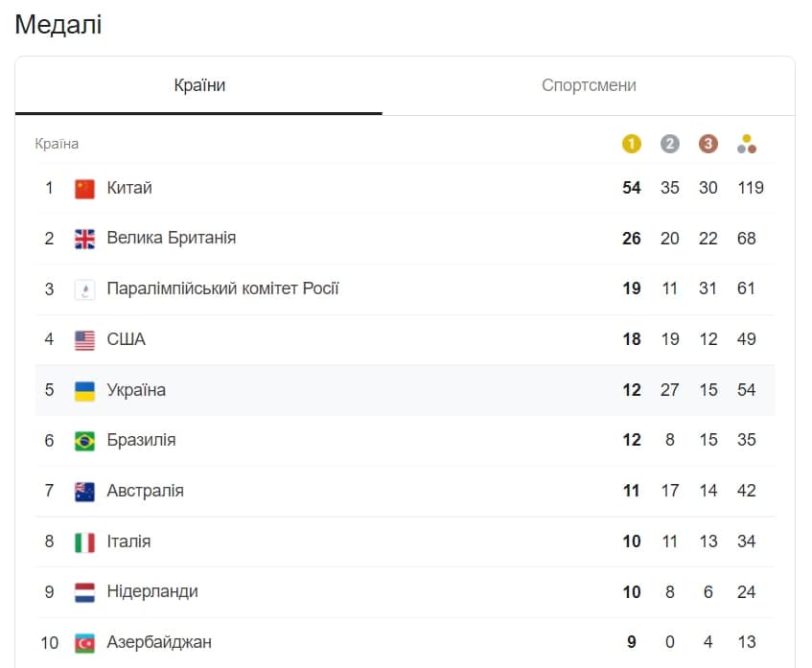Click the Australia flag icon
Viewport: 812px width, 668px height.
[x=85, y=492]
